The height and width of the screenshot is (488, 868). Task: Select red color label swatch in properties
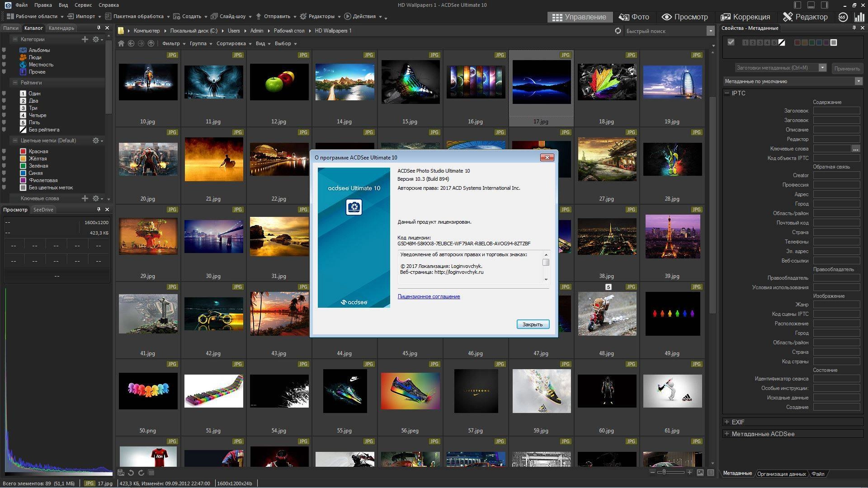(797, 42)
